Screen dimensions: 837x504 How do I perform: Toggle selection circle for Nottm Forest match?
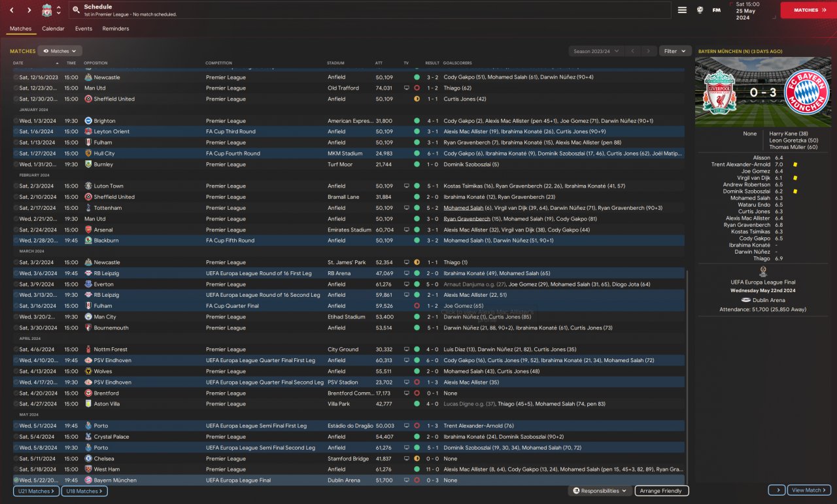pos(16,350)
